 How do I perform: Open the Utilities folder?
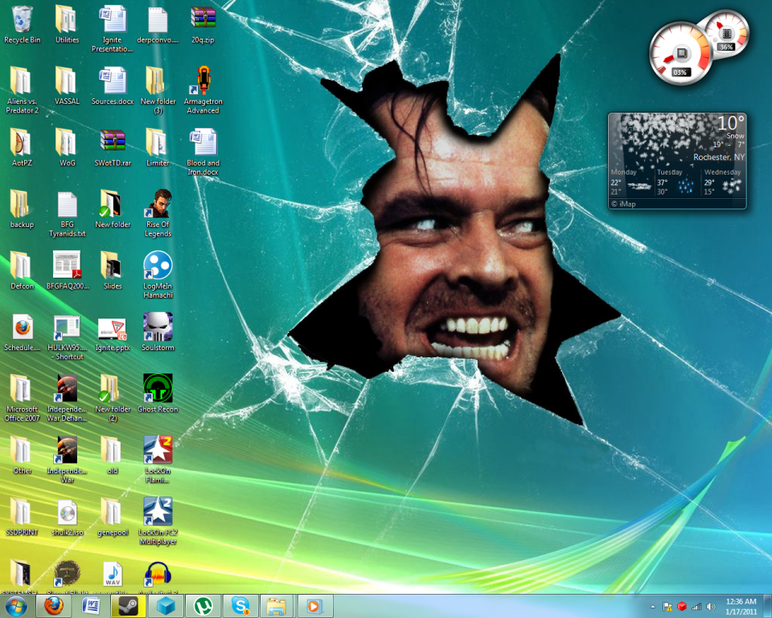[66, 20]
